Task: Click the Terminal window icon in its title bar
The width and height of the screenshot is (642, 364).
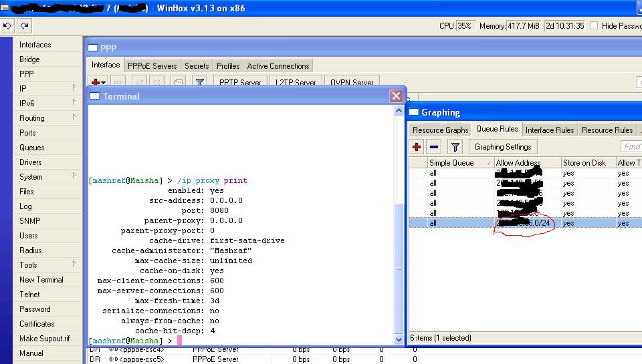Action: coord(94,96)
